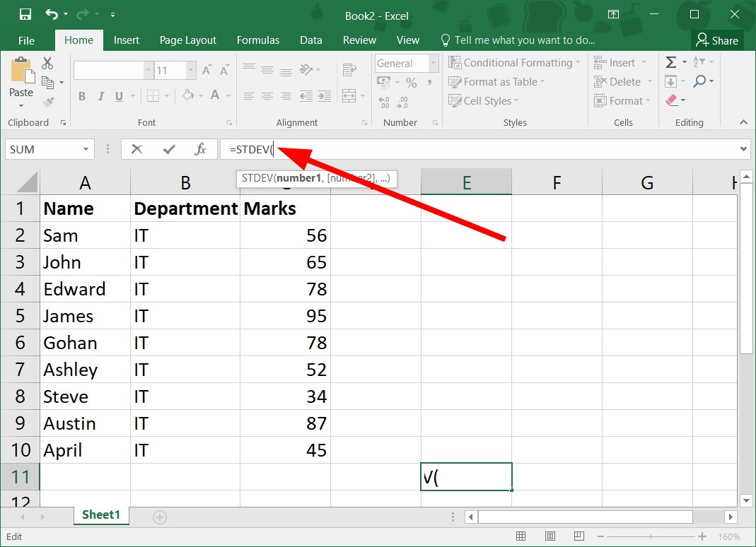Open the File menu

pos(26,40)
